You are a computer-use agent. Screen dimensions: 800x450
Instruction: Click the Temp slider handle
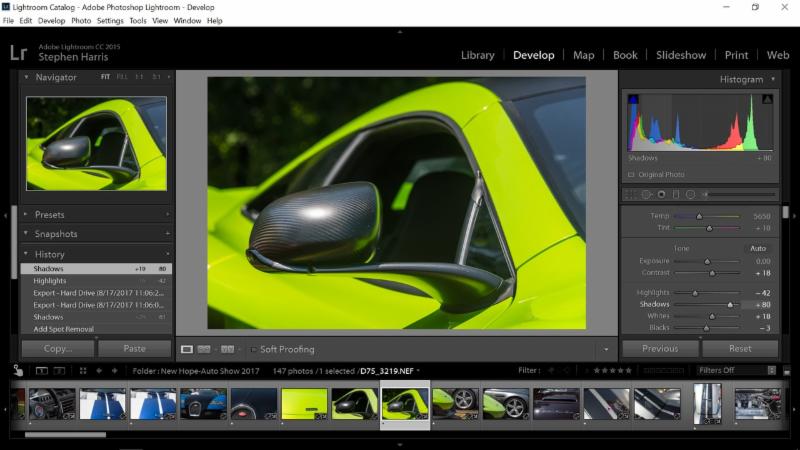coord(699,216)
